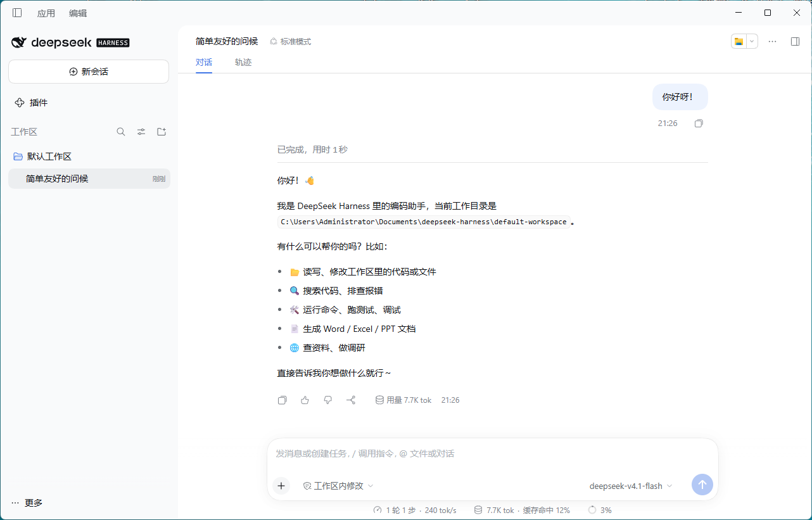The width and height of the screenshot is (812, 520).
Task: Give the reply a thumbs down
Action: (x=328, y=400)
